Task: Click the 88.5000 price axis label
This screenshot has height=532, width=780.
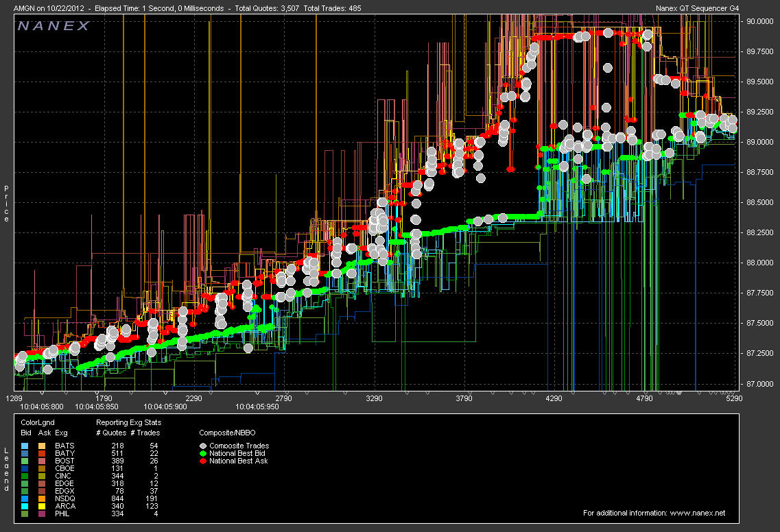Action: click(x=760, y=202)
